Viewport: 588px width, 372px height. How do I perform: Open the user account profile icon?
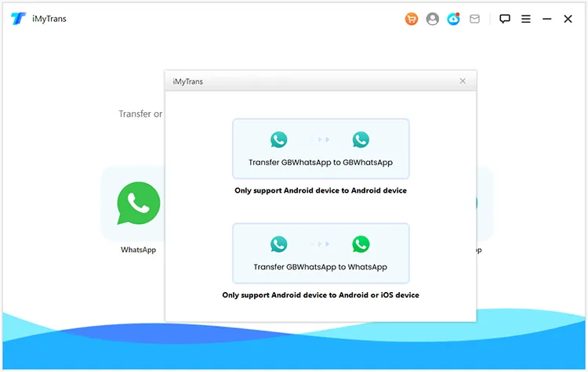click(432, 19)
